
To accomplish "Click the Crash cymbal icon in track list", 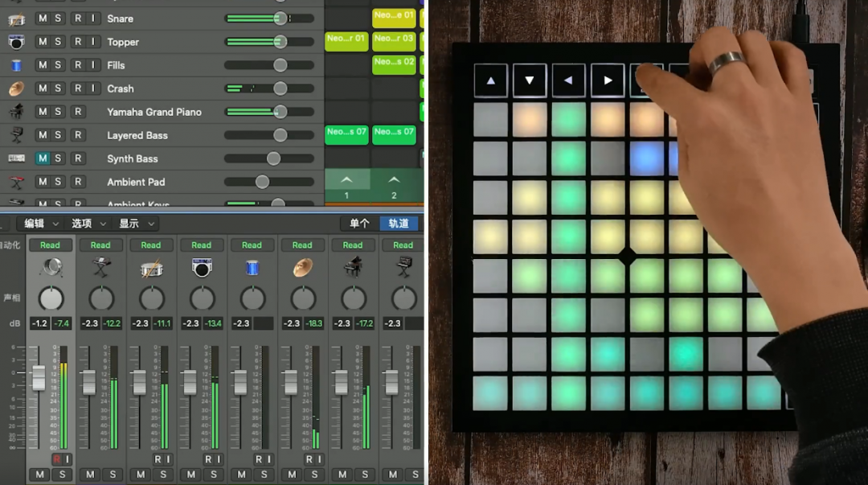I will pos(16,88).
